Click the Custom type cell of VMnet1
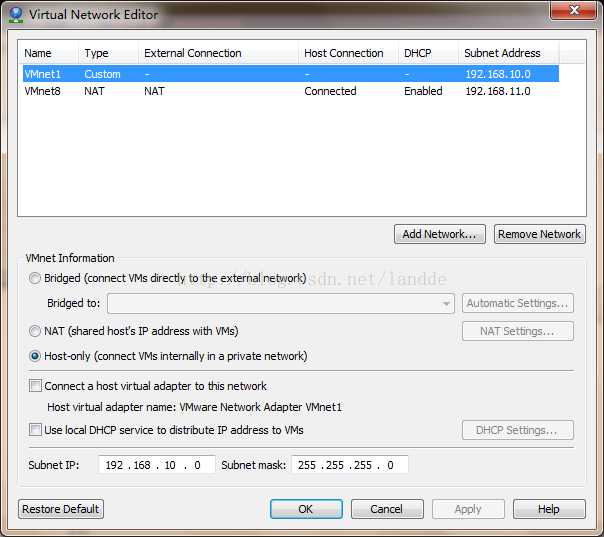 [x=102, y=74]
